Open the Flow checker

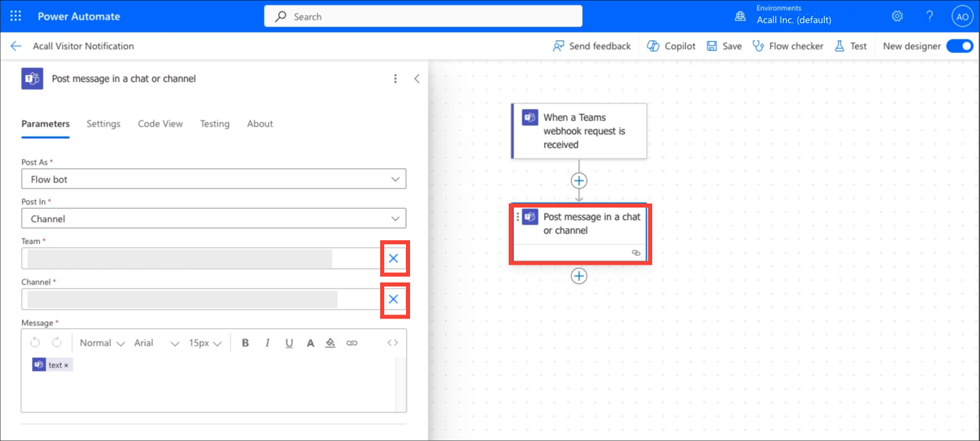click(788, 46)
